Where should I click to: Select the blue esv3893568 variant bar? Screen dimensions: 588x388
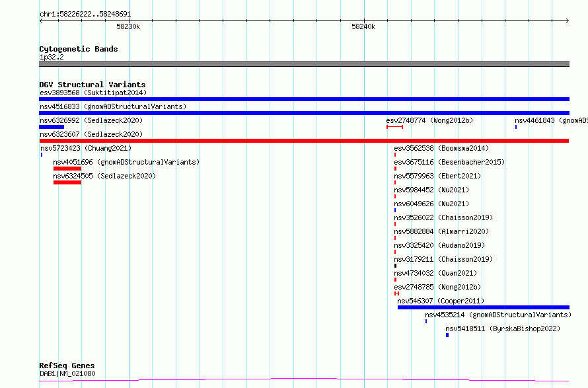(x=304, y=99)
